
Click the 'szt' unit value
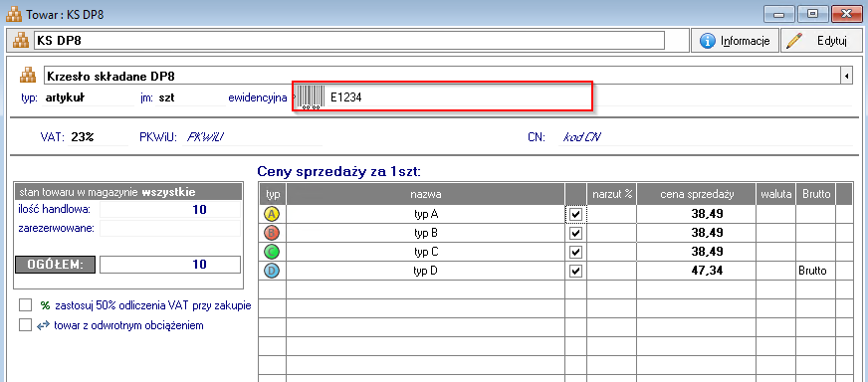[x=166, y=98]
